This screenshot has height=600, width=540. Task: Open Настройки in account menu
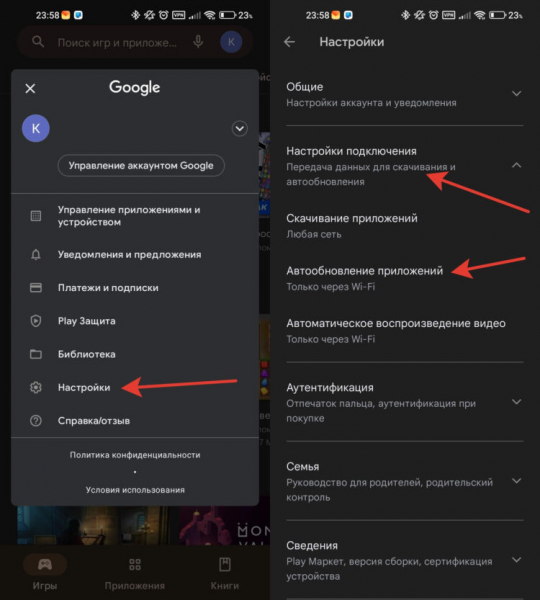pyautogui.click(x=135, y=387)
